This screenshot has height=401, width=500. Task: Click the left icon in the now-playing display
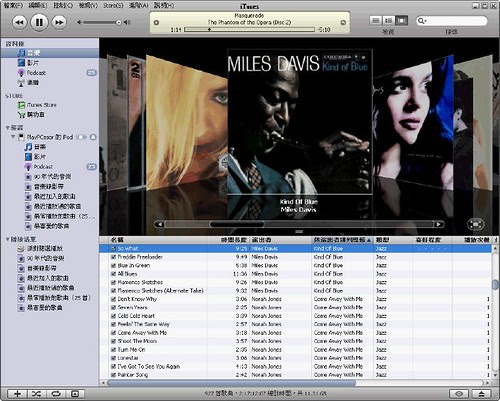coord(156,23)
